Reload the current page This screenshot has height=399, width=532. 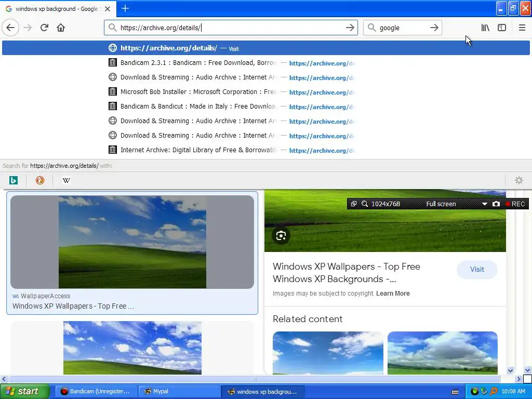click(44, 28)
